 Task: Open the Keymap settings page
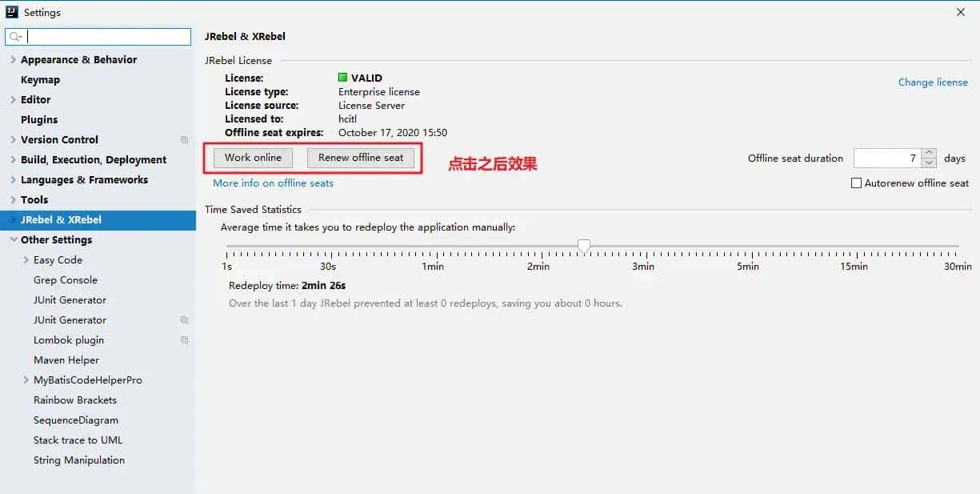(40, 80)
